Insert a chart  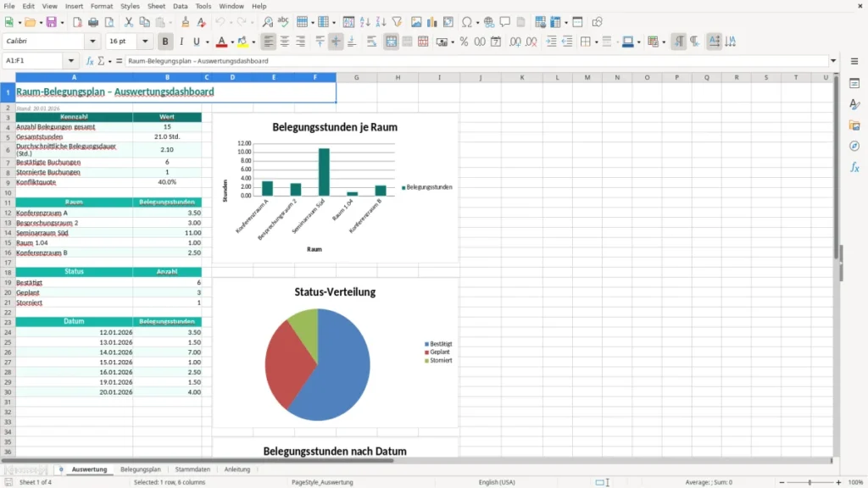click(x=432, y=22)
